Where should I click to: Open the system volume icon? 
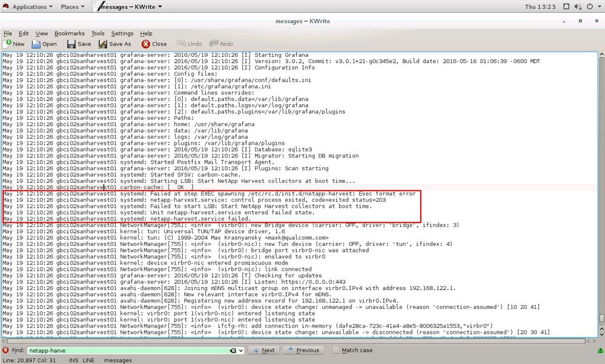pos(578,7)
